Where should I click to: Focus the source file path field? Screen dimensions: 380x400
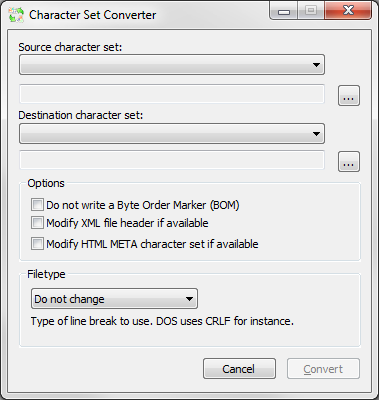(172, 94)
